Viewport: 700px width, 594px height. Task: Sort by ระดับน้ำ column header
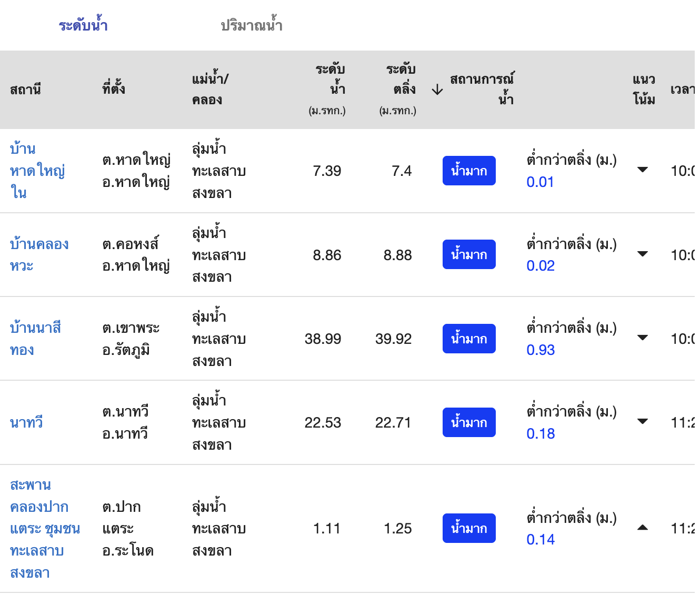[329, 79]
